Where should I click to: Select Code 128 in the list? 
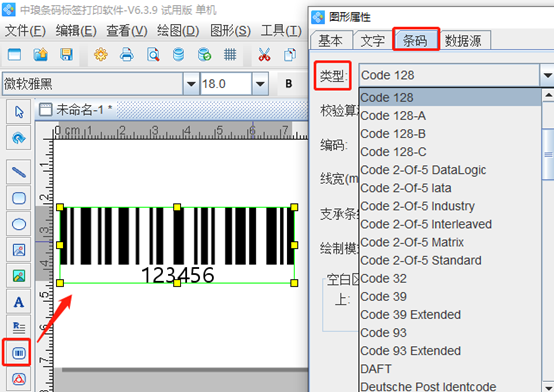click(450, 98)
